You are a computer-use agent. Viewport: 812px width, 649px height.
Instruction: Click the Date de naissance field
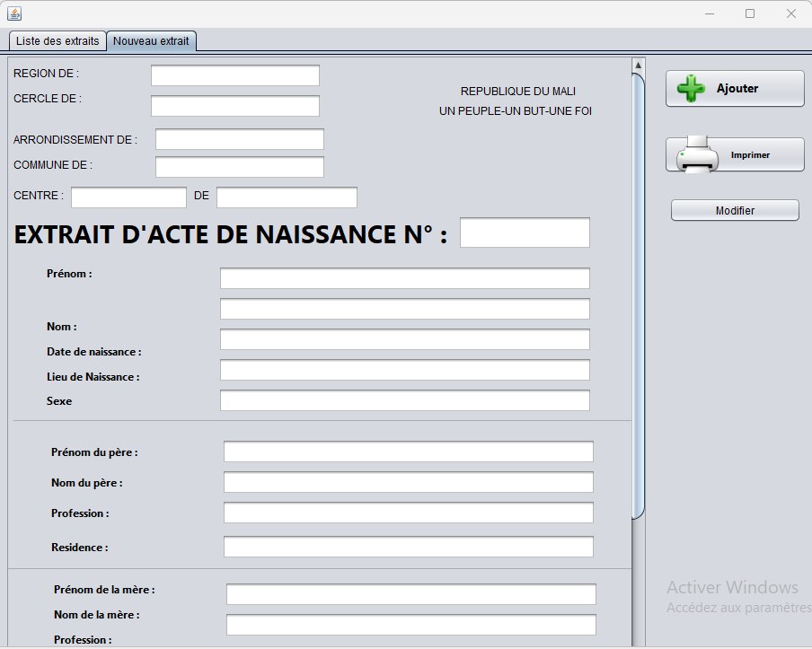pyautogui.click(x=404, y=339)
